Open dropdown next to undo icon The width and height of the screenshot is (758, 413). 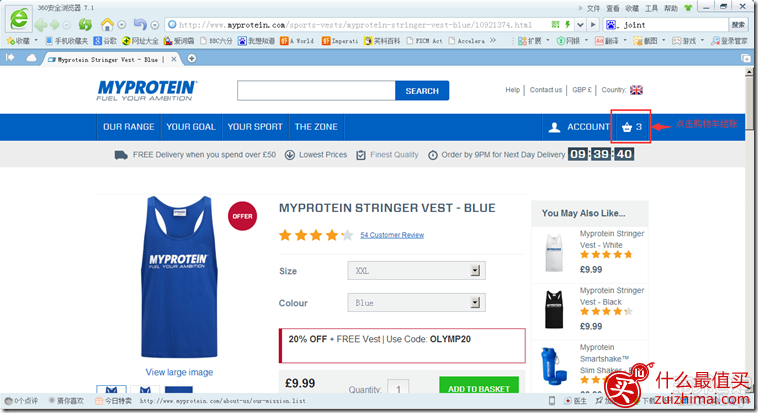(155, 25)
